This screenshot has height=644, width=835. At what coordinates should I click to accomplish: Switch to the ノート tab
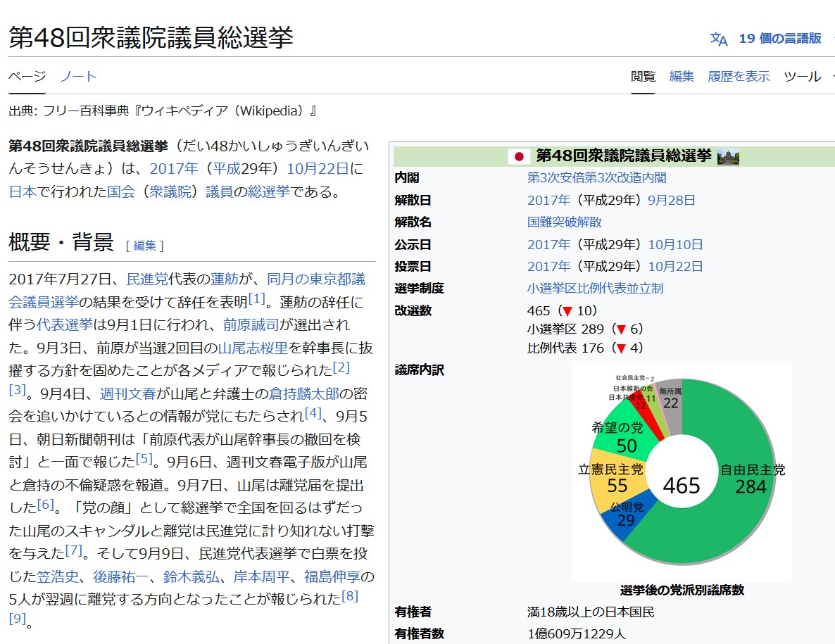pos(78,76)
